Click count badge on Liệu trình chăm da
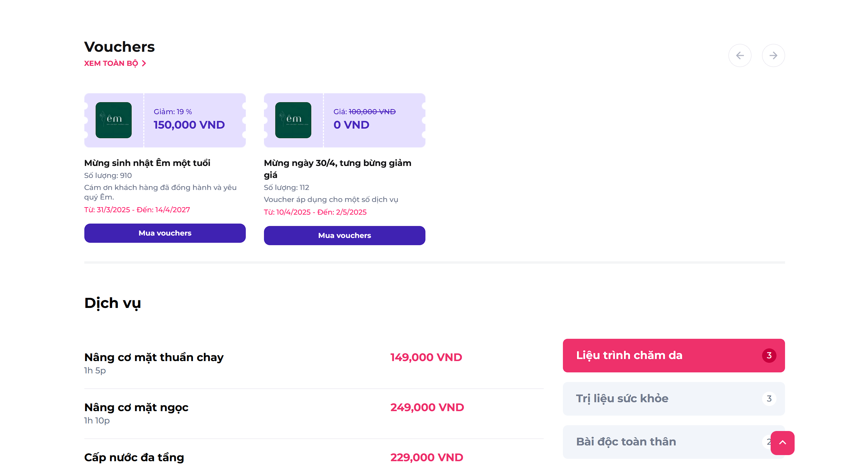Viewport: 868px width, 466px height. pyautogui.click(x=769, y=356)
